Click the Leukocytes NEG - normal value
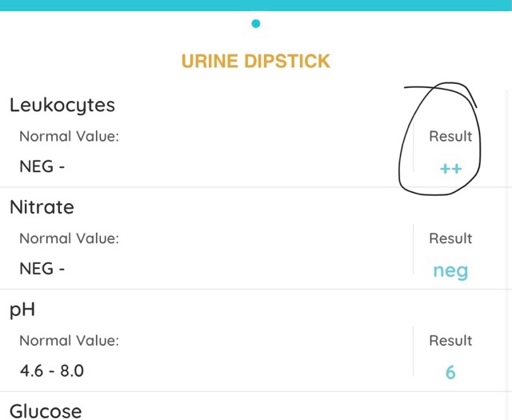 (x=42, y=166)
